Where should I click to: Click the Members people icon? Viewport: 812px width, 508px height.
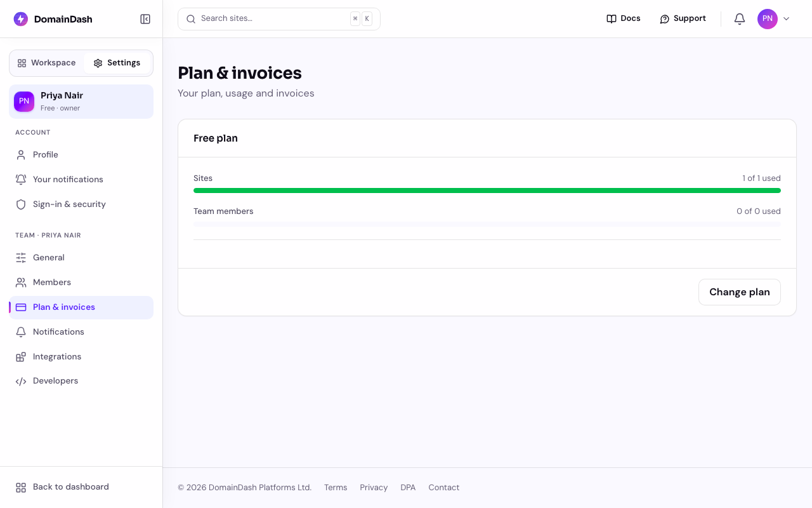coord(21,283)
